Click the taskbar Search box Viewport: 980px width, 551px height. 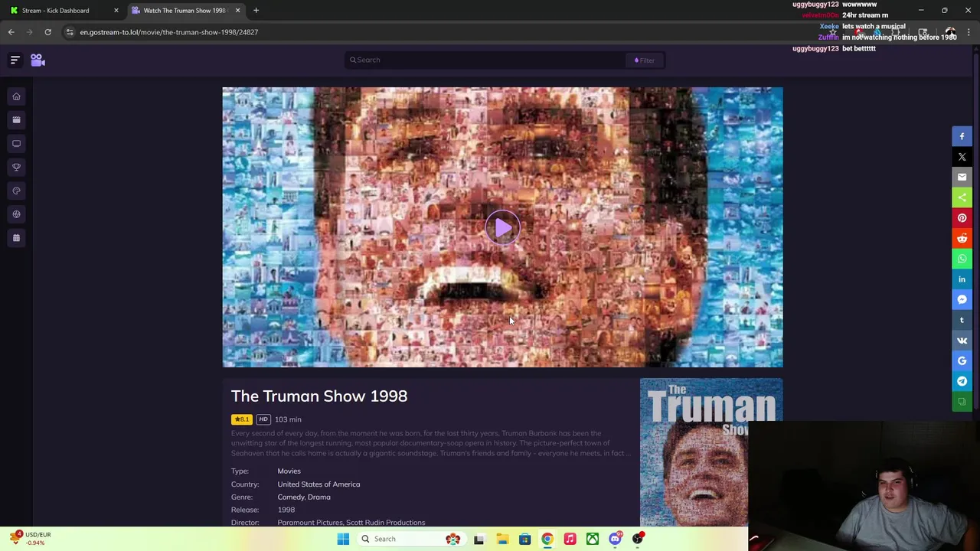(410, 539)
